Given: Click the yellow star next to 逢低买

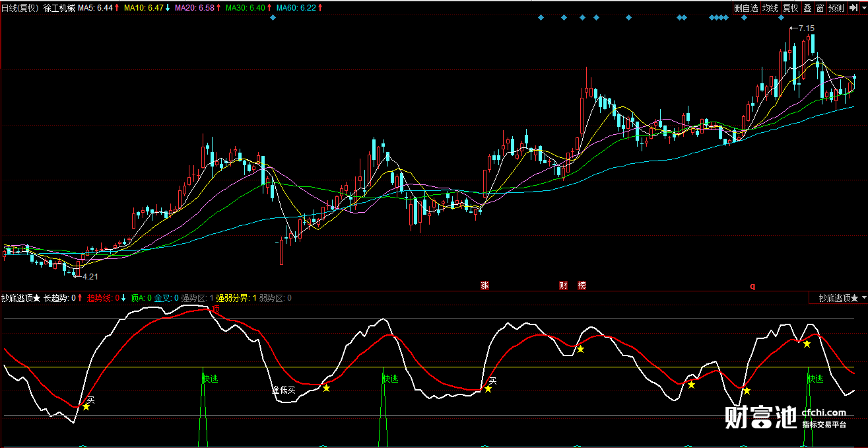Looking at the screenshot, I should point(326,388).
